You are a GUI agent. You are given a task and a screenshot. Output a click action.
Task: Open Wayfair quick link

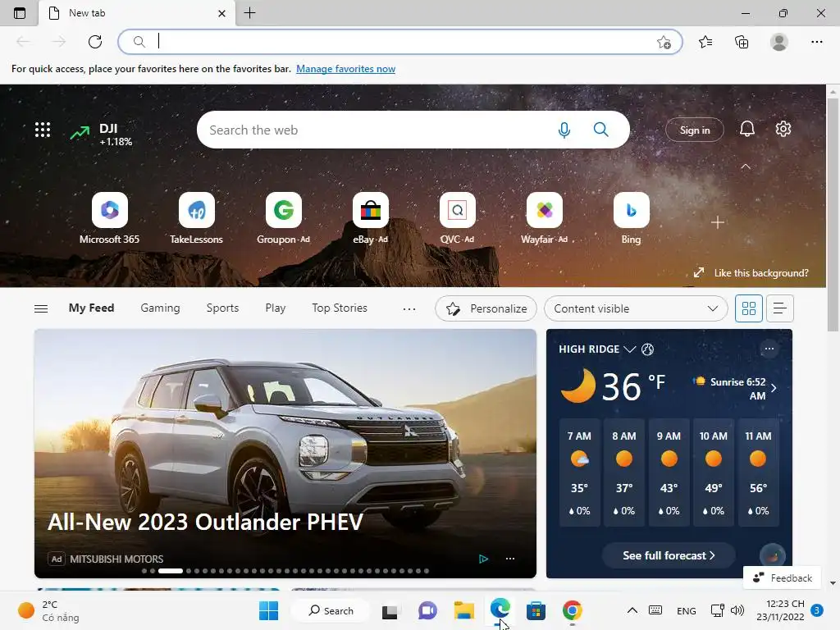click(545, 218)
